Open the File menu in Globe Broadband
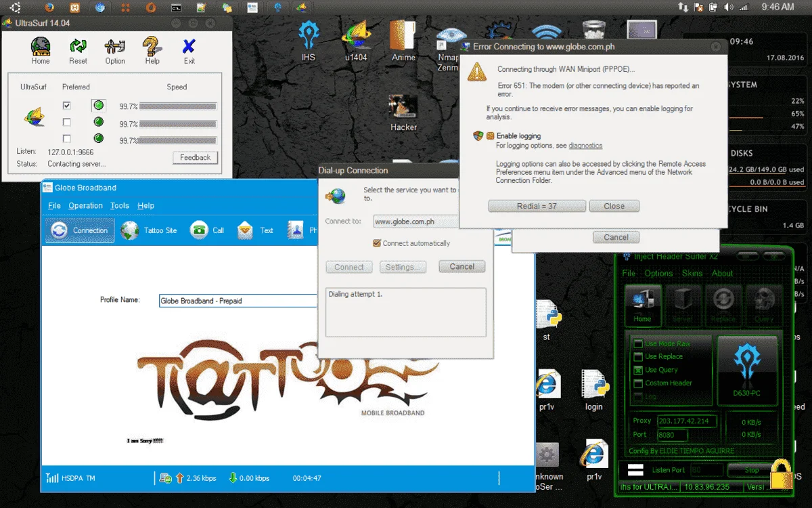The image size is (812, 508). click(55, 206)
